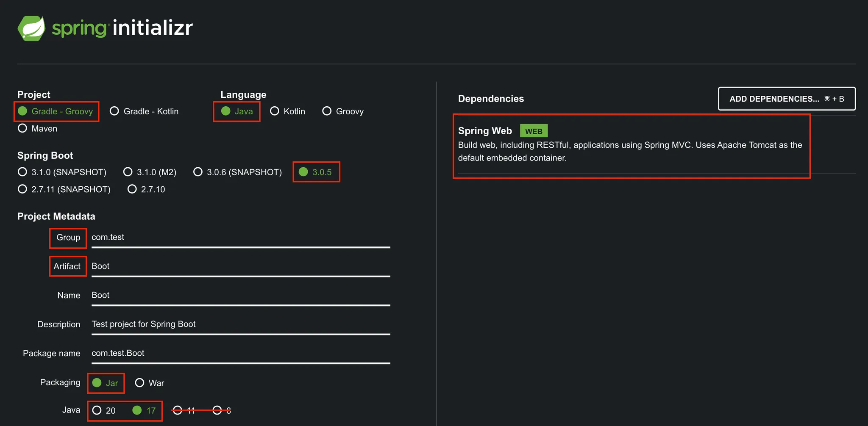This screenshot has width=868, height=426.
Task: Click the spring initializr title text
Action: pos(122,28)
